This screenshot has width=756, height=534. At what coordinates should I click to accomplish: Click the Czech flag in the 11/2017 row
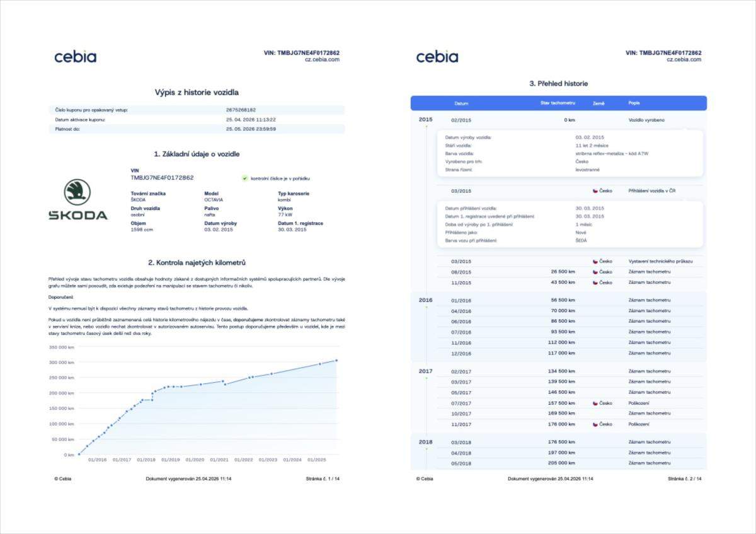(x=595, y=424)
